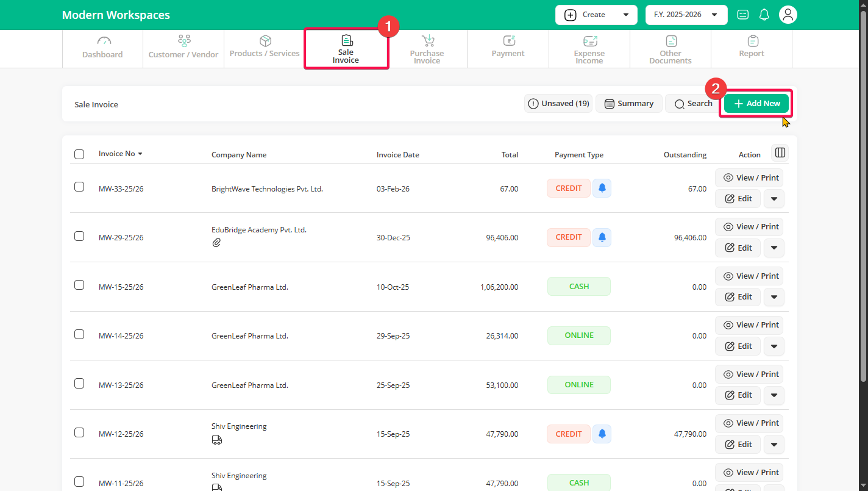Expand more actions arrow for MW-14-25/26

tap(774, 346)
